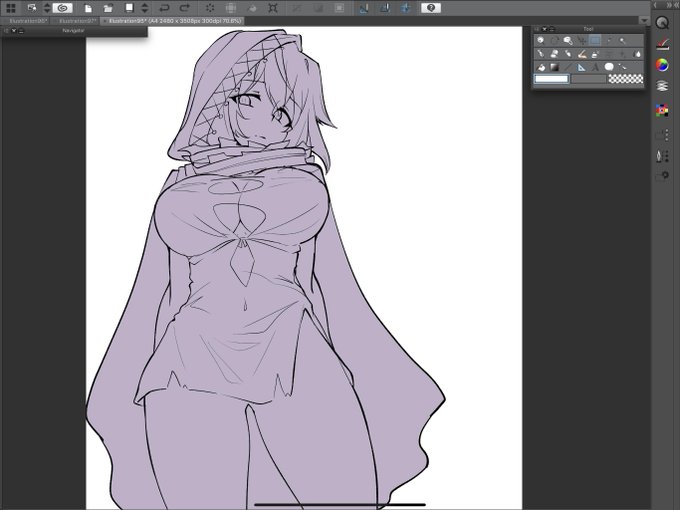680x510 pixels.
Task: Select the gray sub color swatch
Action: (588, 78)
